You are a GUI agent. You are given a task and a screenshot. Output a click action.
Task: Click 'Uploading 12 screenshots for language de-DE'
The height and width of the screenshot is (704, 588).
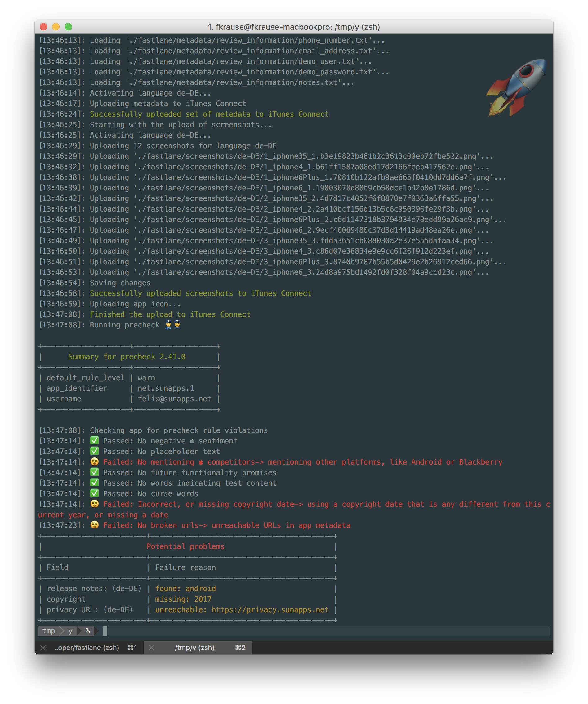[183, 145]
